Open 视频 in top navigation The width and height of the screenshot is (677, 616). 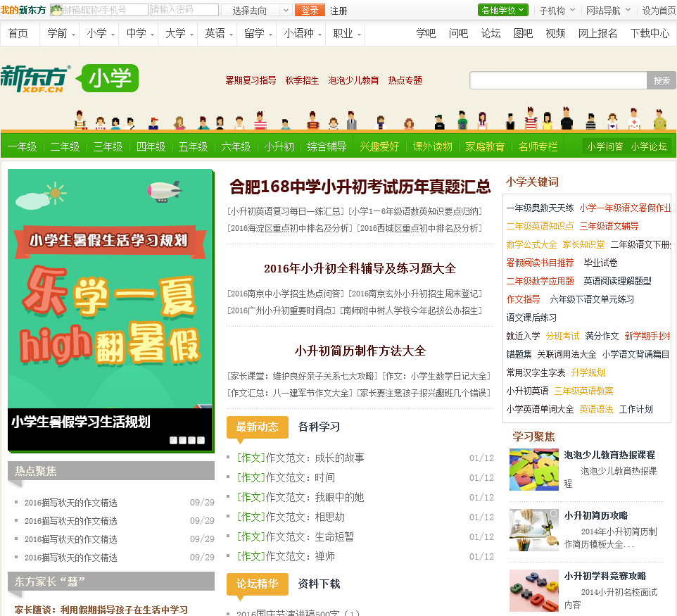point(555,33)
